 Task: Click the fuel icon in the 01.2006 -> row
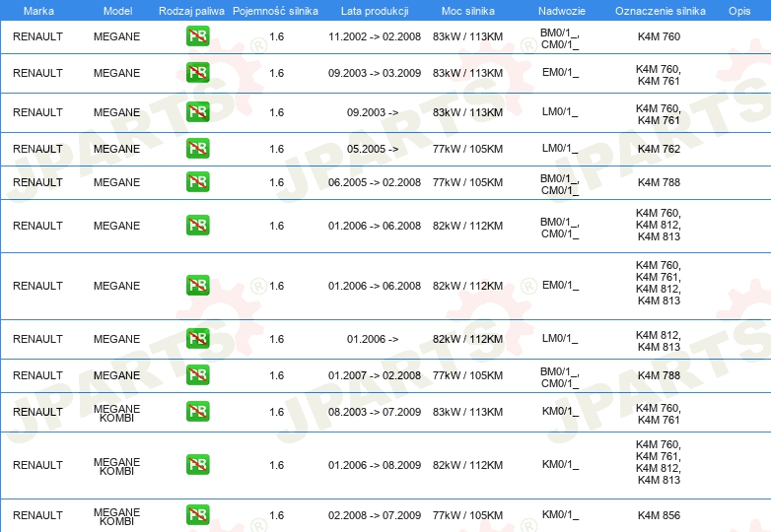197,339
